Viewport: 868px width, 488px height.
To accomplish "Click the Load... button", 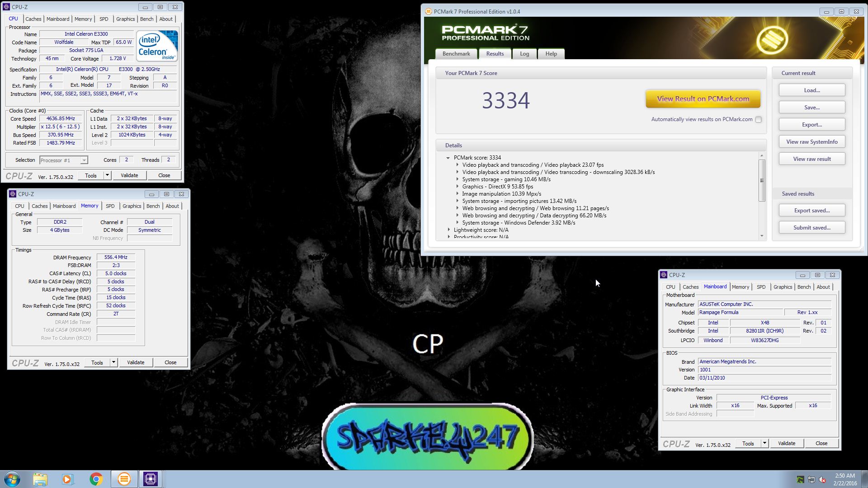I will (x=812, y=90).
